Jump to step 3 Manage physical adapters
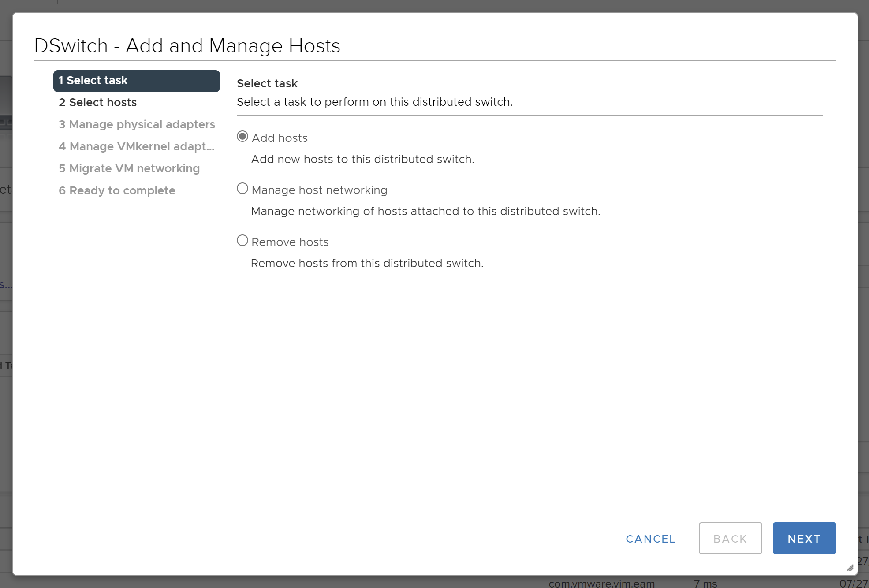 point(137,125)
